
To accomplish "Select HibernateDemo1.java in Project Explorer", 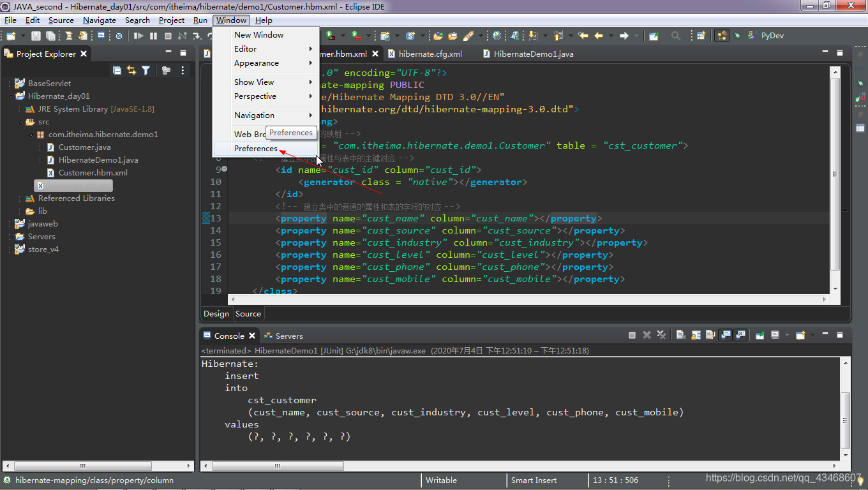I will pos(92,160).
